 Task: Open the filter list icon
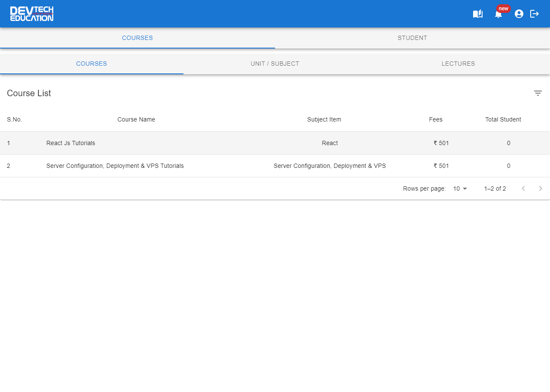(538, 93)
